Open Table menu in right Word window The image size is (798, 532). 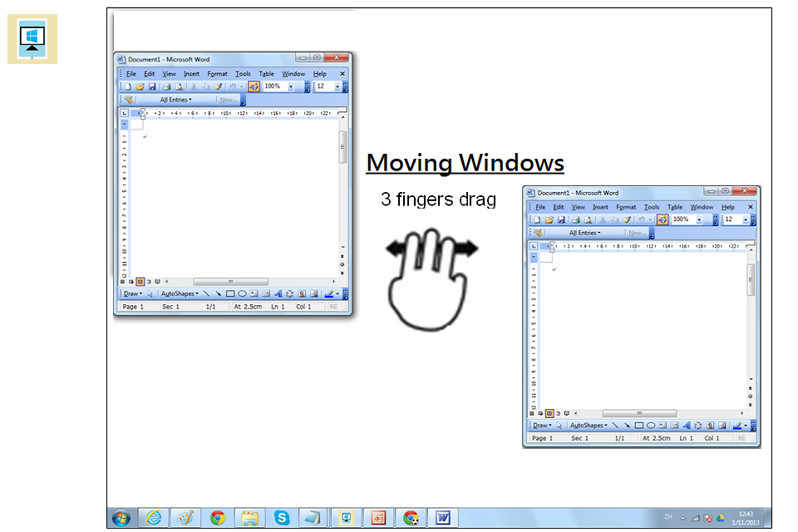[x=675, y=207]
